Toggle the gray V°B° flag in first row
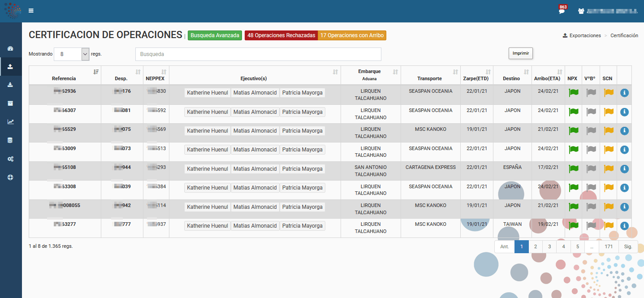644x298 pixels. 591,93
